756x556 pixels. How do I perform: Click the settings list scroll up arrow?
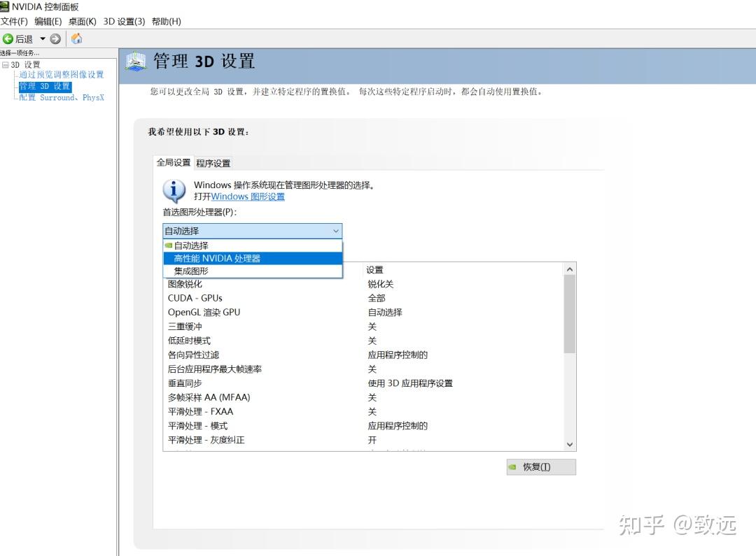(570, 269)
